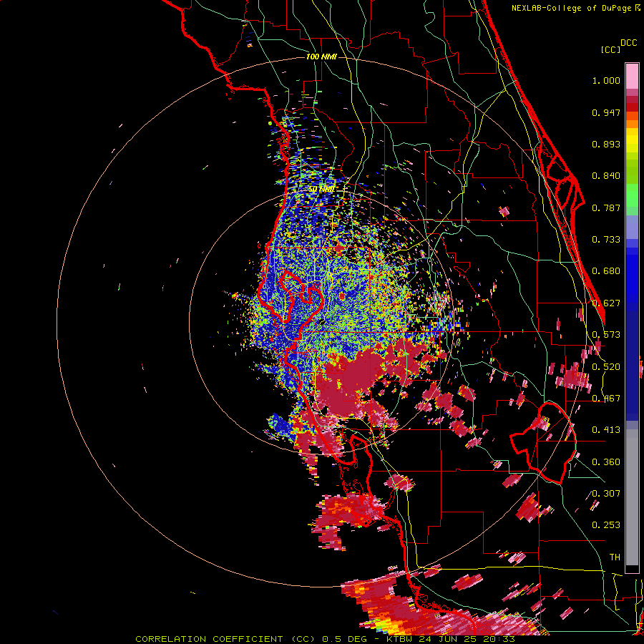Select the 0.893 legend value
Viewport: 644px width, 644px height.
point(606,144)
